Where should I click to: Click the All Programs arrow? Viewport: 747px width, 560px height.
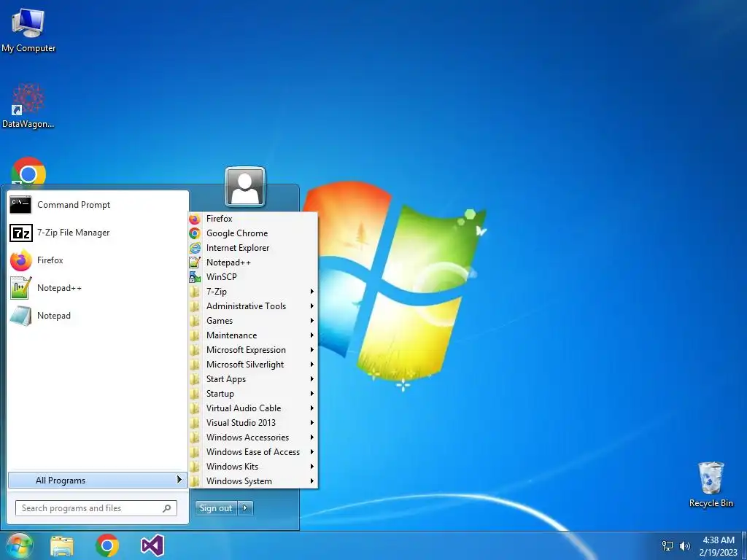179,480
